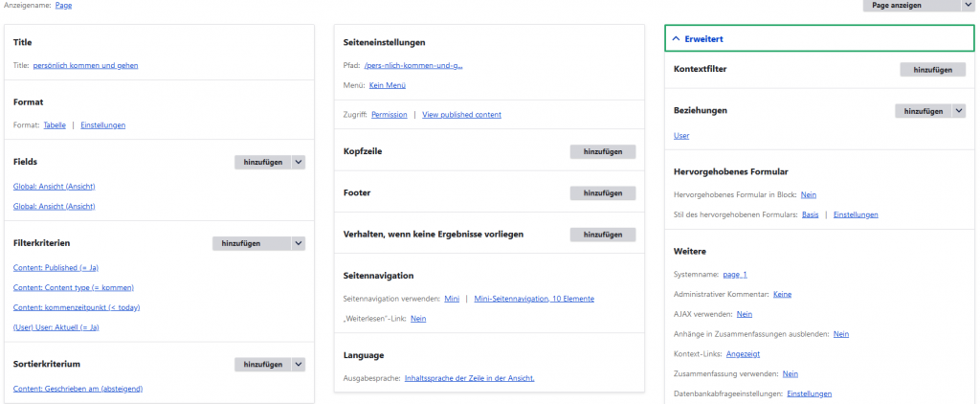Image resolution: width=980 pixels, height=404 pixels.
Task: Open dropdown arrow beside Page anzeigen
Action: click(967, 6)
